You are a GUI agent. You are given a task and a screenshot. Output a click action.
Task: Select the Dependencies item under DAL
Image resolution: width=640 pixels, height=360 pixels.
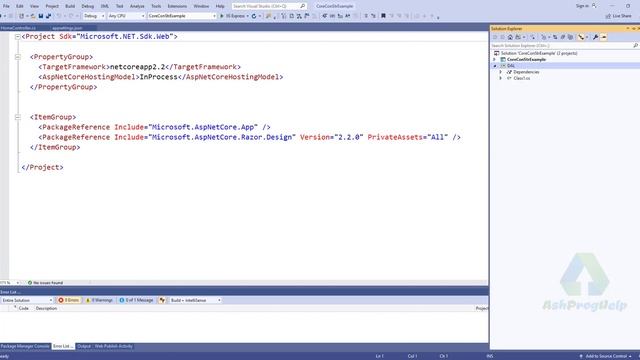pos(526,72)
